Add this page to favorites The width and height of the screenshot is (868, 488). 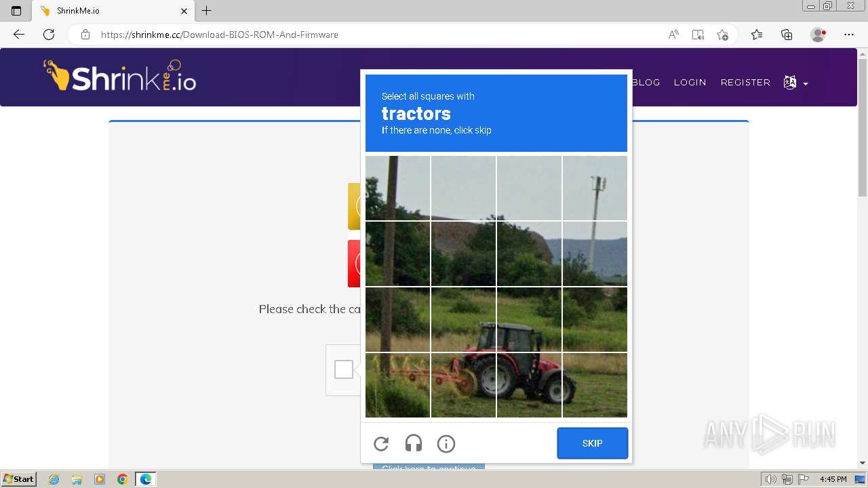pos(722,35)
